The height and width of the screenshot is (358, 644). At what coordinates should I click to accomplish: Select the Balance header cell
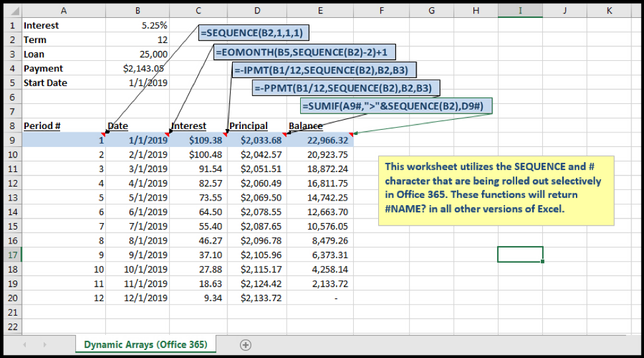(320, 126)
